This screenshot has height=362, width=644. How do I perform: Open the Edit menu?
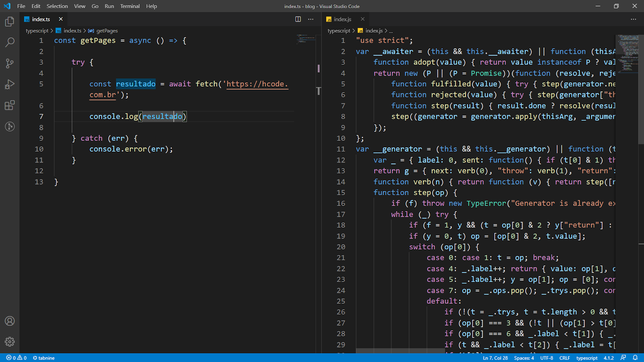(36, 6)
